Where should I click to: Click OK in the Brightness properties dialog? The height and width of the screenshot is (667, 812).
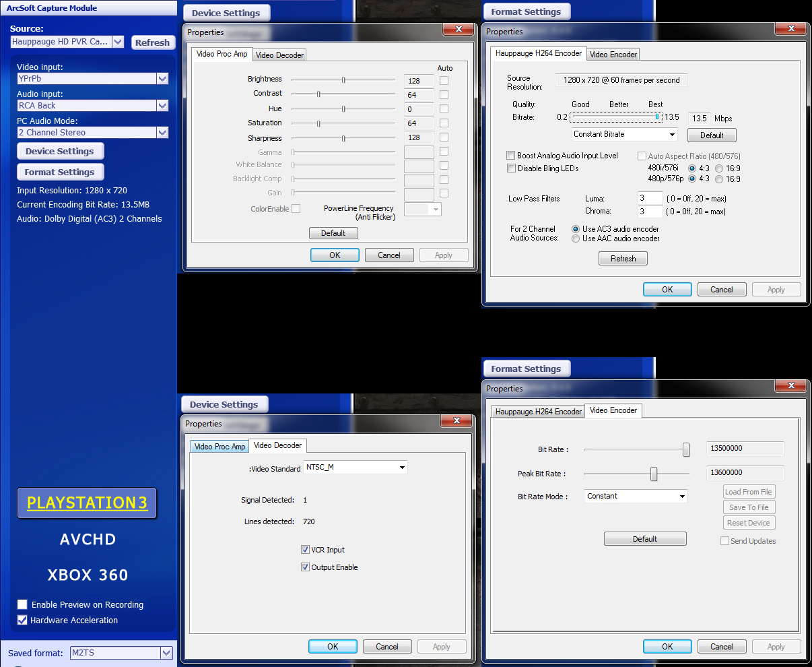[335, 255]
